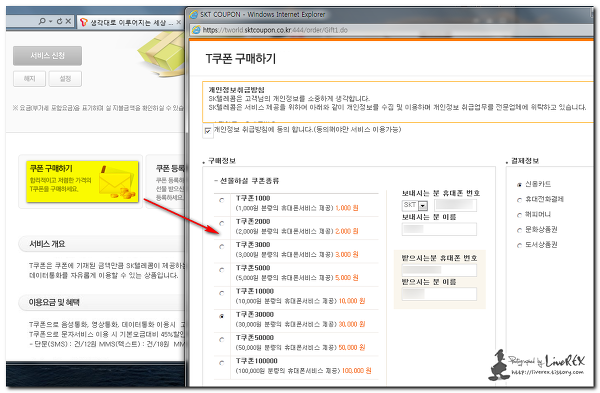Image resolution: width=600 pixels, height=393 pixels.
Task: Select the 생각대로 이루어지는 세상 browser tab
Action: coord(130,23)
